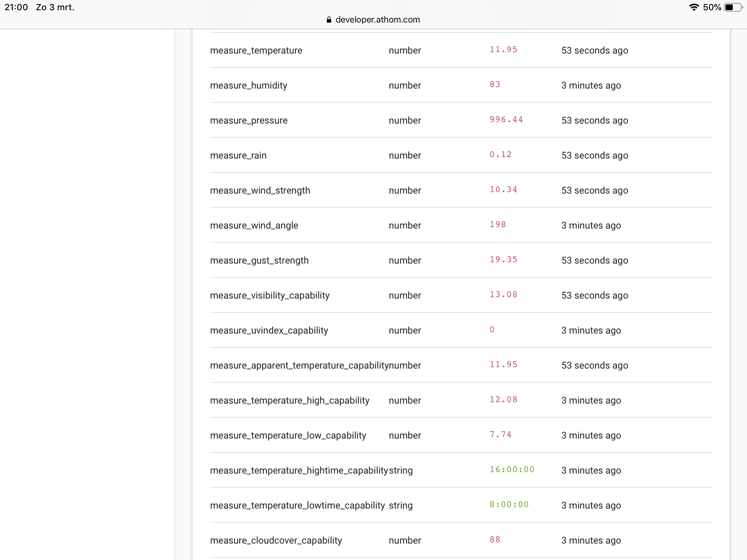Tap the hightime string value 16:00:00
The image size is (747, 560).
511,470
